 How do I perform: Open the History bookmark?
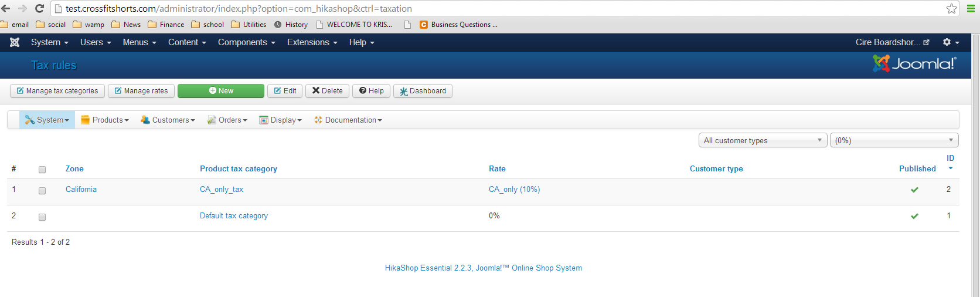[x=291, y=25]
